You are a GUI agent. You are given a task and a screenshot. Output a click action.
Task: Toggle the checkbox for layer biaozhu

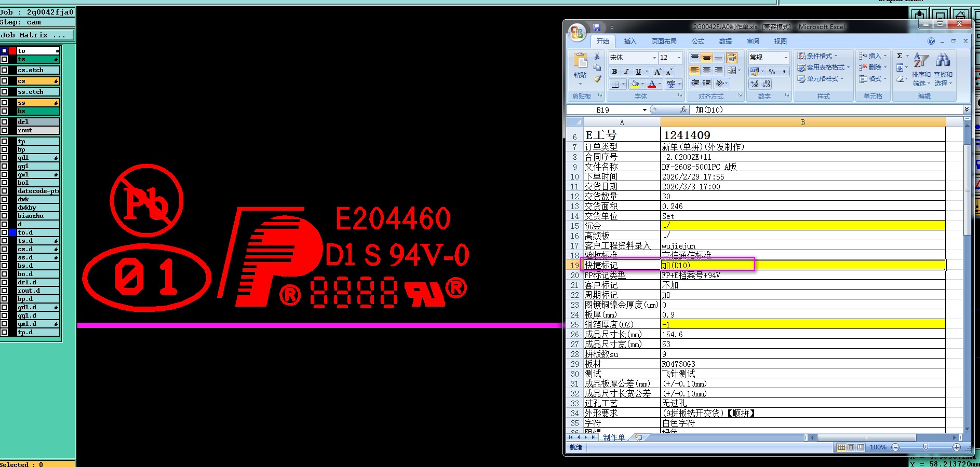point(4,216)
